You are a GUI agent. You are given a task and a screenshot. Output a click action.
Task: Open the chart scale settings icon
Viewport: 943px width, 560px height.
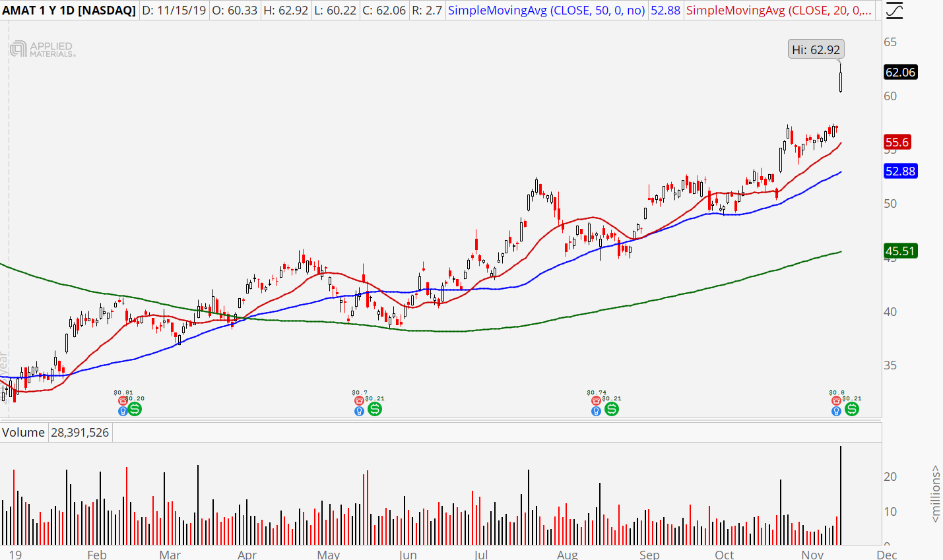(895, 11)
